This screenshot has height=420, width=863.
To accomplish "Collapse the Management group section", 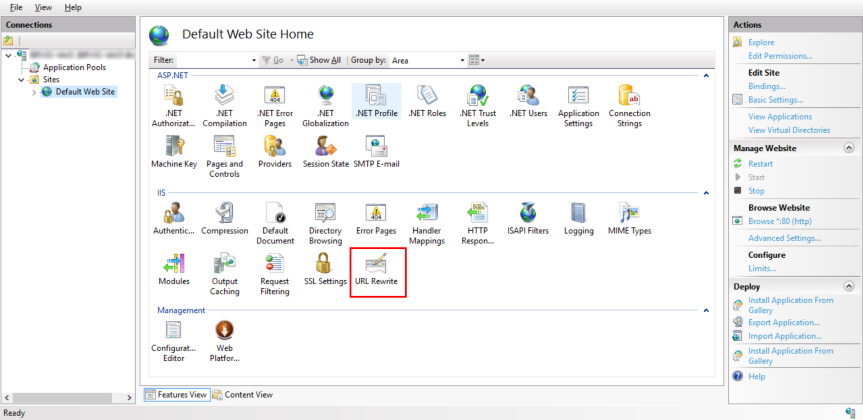I will coord(706,310).
